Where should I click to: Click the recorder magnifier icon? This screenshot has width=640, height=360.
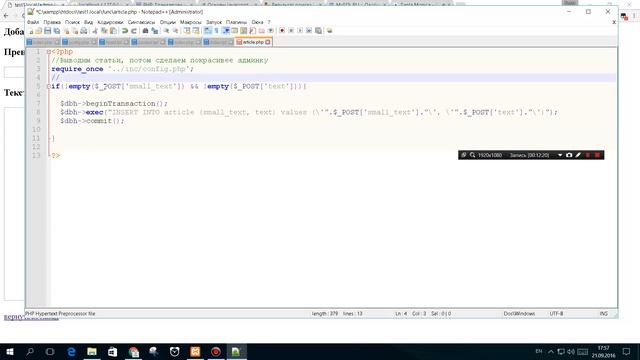tap(472, 155)
